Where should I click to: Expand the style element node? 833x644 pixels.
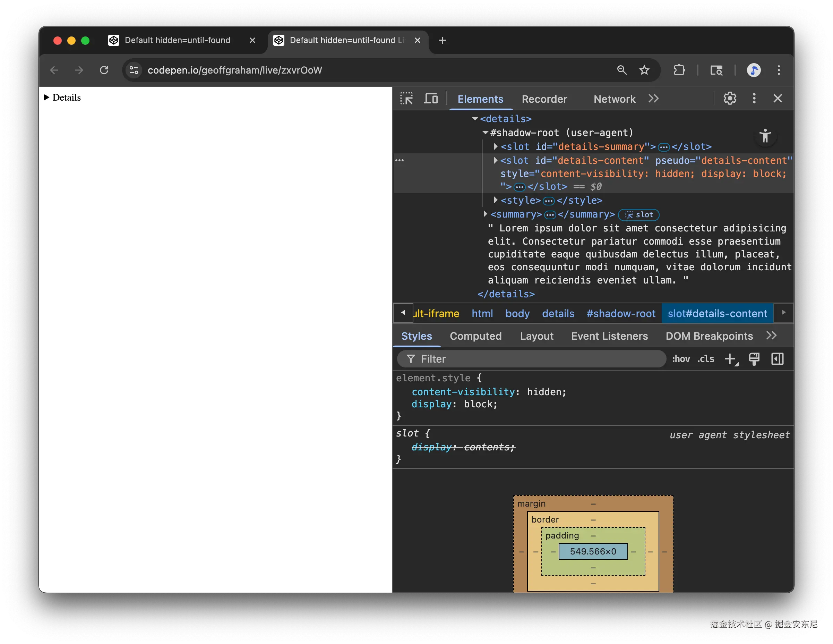(496, 200)
